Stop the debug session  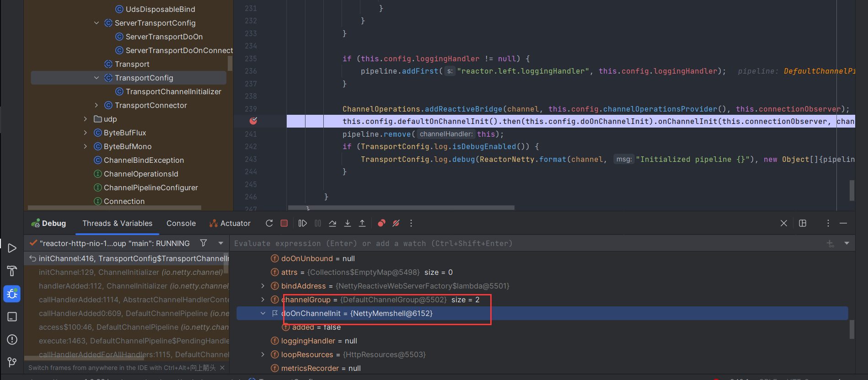click(284, 223)
